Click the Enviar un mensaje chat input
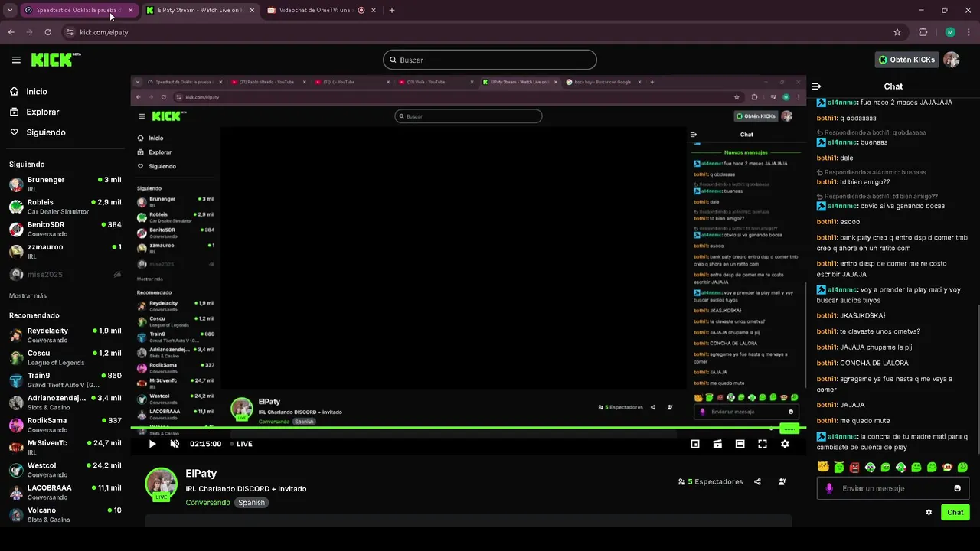 click(x=893, y=488)
